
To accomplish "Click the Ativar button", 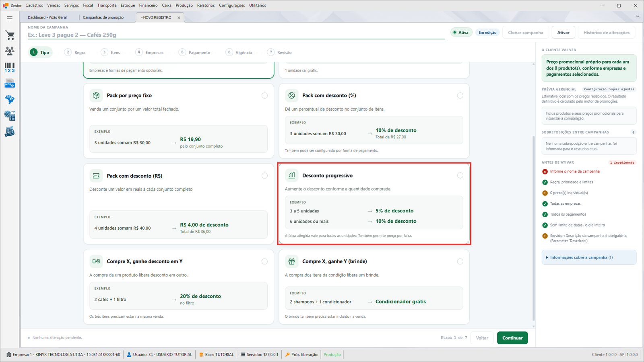I will (563, 33).
